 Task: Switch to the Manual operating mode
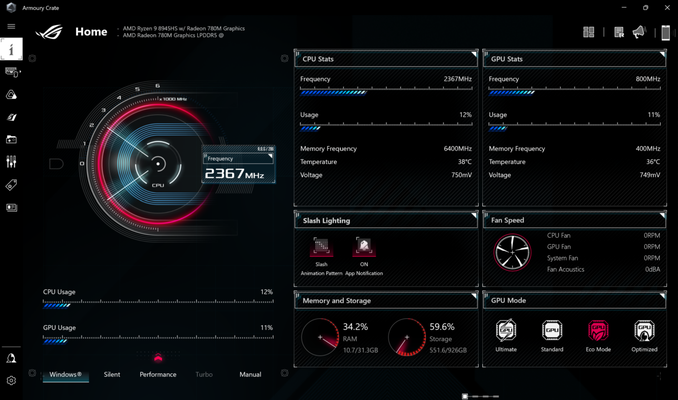tap(250, 374)
